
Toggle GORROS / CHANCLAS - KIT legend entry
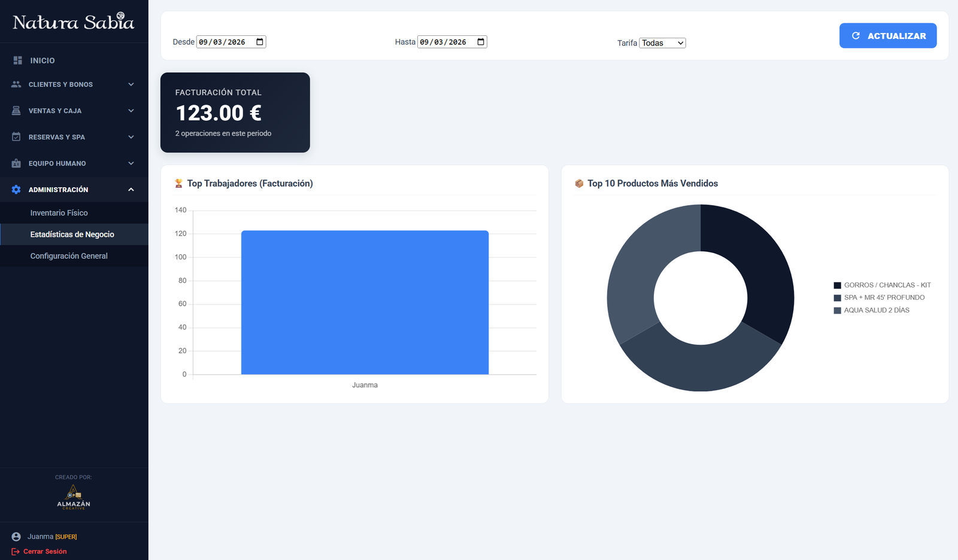pos(881,285)
